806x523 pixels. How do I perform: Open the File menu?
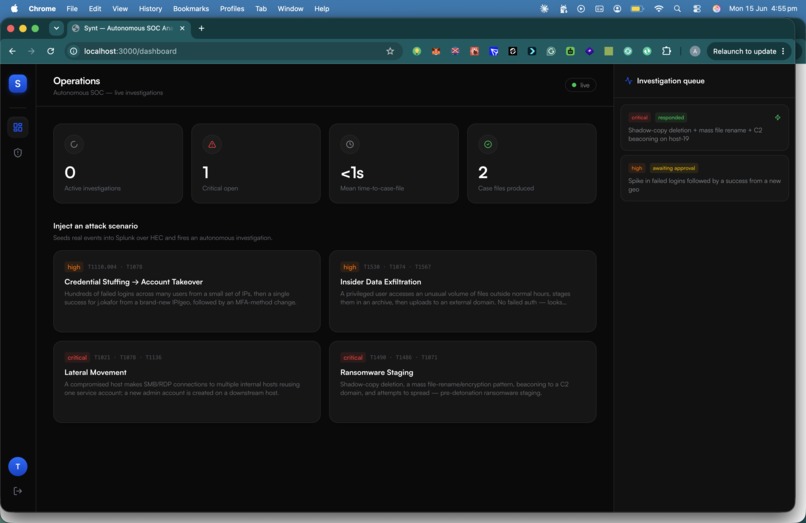click(x=72, y=9)
